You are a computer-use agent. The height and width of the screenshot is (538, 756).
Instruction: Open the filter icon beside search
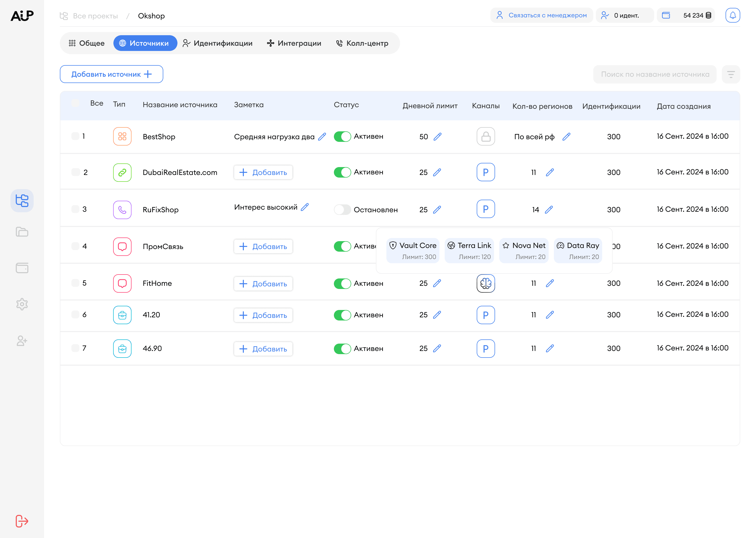click(x=731, y=74)
